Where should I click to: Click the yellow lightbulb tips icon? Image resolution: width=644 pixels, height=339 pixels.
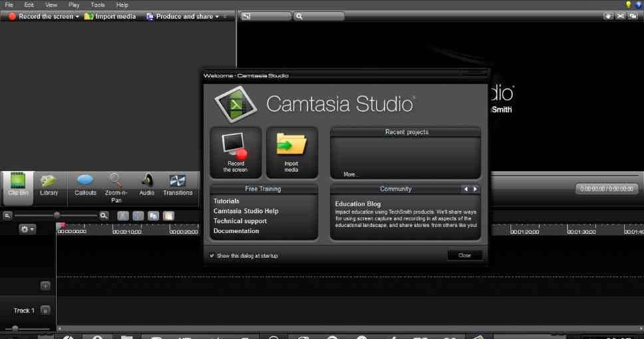pyautogui.click(x=628, y=5)
